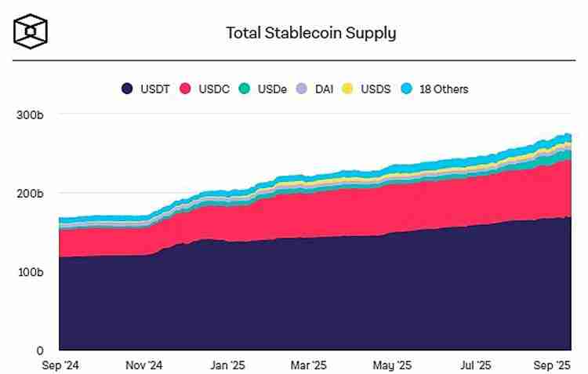Click the 300b y-axis label
The image size is (588, 374).
click(x=30, y=114)
